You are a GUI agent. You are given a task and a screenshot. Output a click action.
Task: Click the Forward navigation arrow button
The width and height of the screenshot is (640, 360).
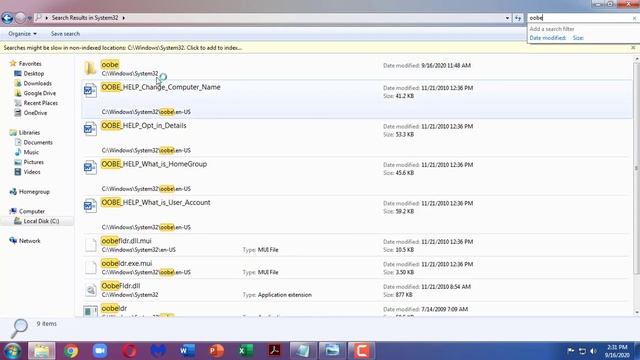(20, 18)
